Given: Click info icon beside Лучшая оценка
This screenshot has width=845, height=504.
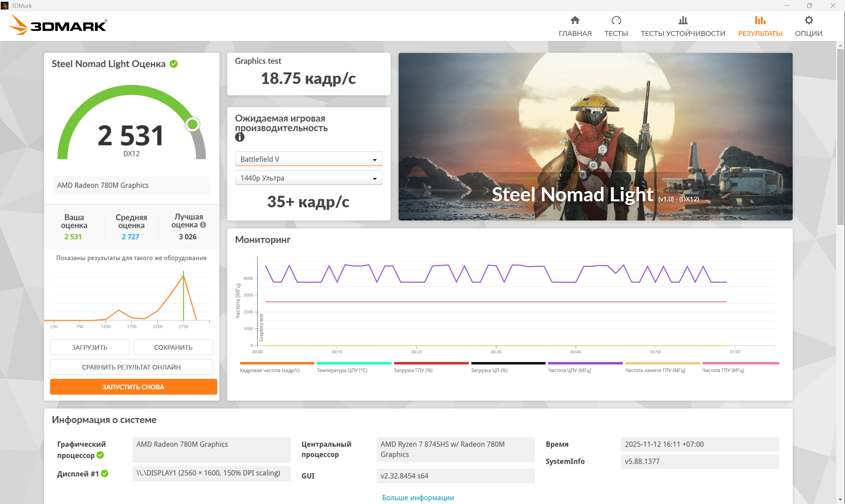Looking at the screenshot, I should pos(203,225).
